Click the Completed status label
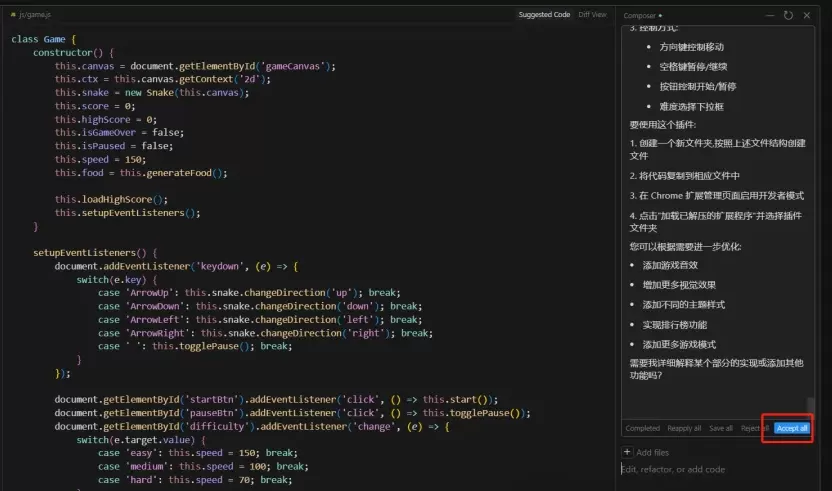 coord(642,428)
